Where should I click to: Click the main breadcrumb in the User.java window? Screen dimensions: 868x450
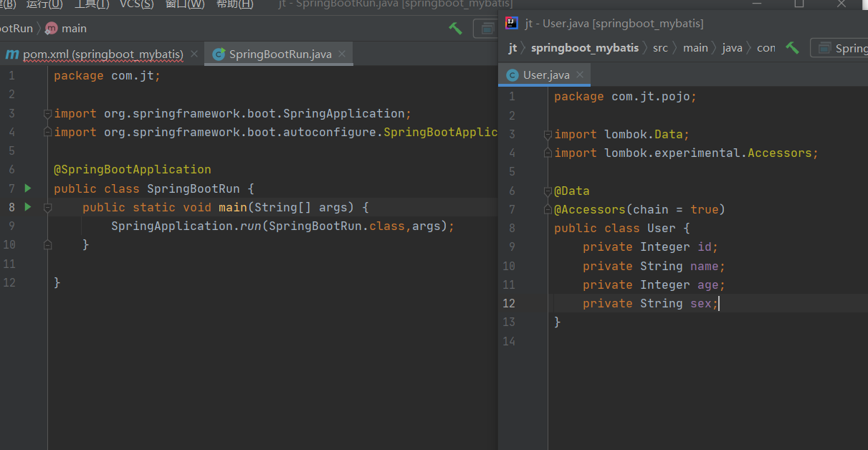[x=695, y=48]
